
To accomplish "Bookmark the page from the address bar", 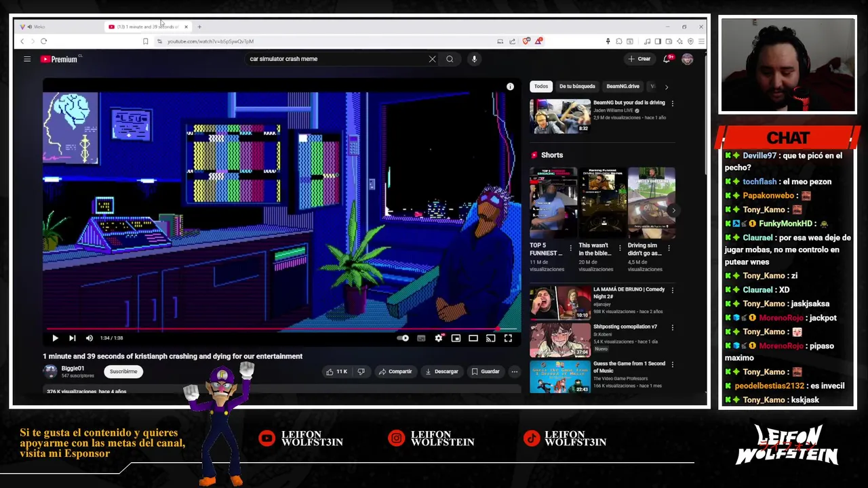I will pos(145,41).
